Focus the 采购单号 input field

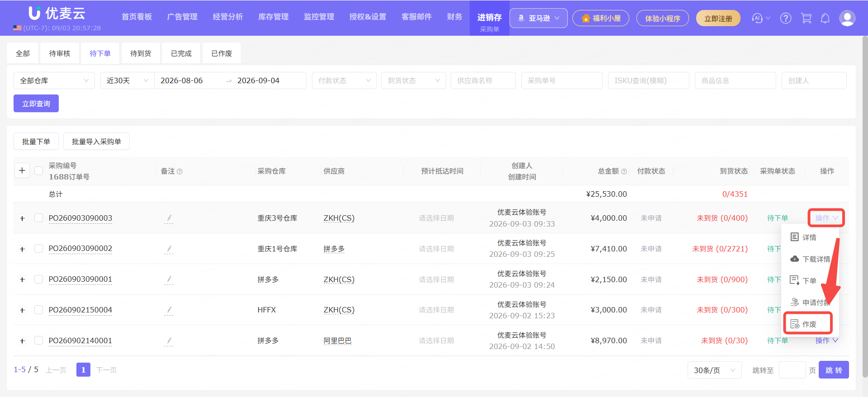click(562, 80)
